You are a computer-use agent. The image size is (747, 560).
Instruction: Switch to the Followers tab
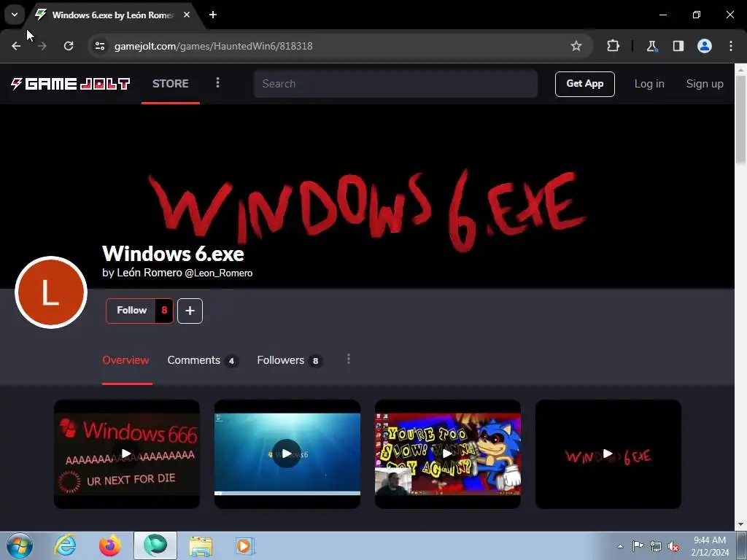tap(289, 360)
